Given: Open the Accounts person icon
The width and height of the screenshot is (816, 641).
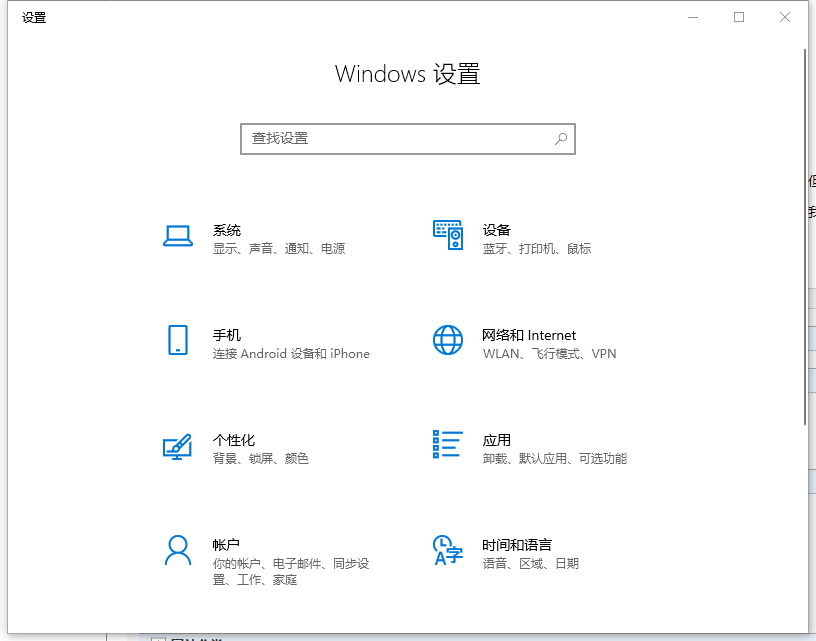Looking at the screenshot, I should pos(178,550).
